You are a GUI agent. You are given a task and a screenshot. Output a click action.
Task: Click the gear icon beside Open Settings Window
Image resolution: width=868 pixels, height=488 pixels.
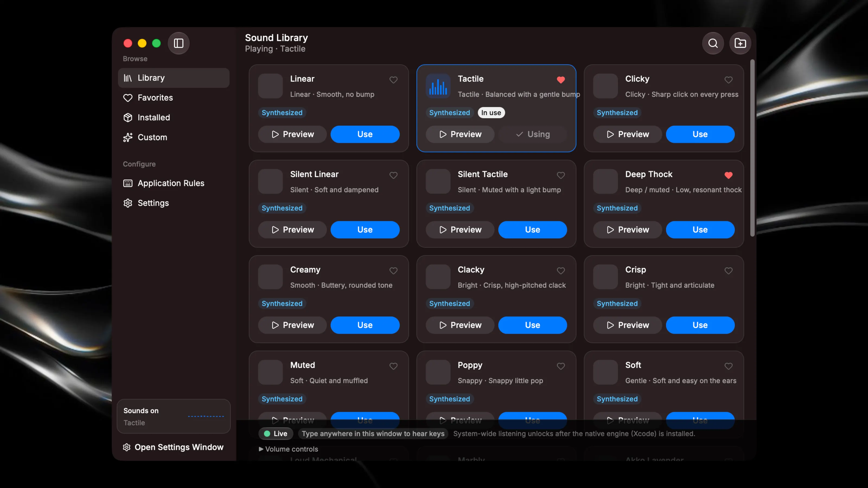tap(127, 447)
